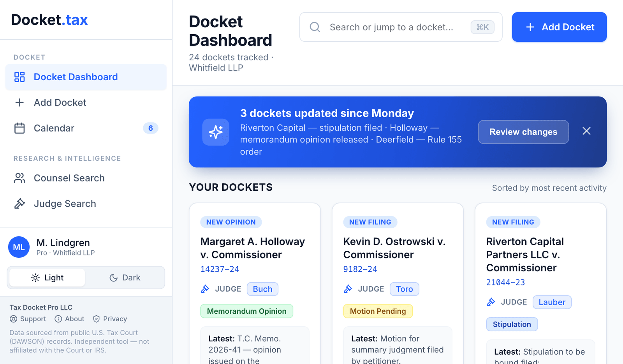
Task: Open docket number 21044-23
Action: tap(505, 283)
